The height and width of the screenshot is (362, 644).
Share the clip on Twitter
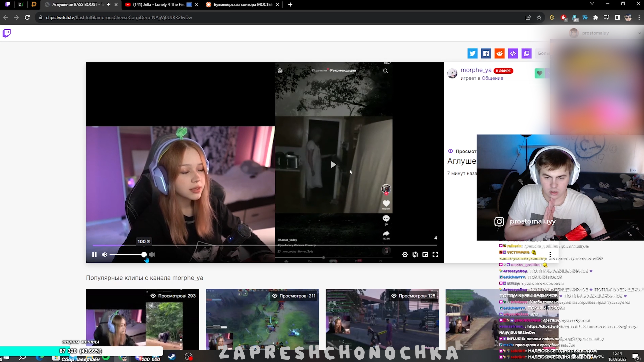point(472,53)
